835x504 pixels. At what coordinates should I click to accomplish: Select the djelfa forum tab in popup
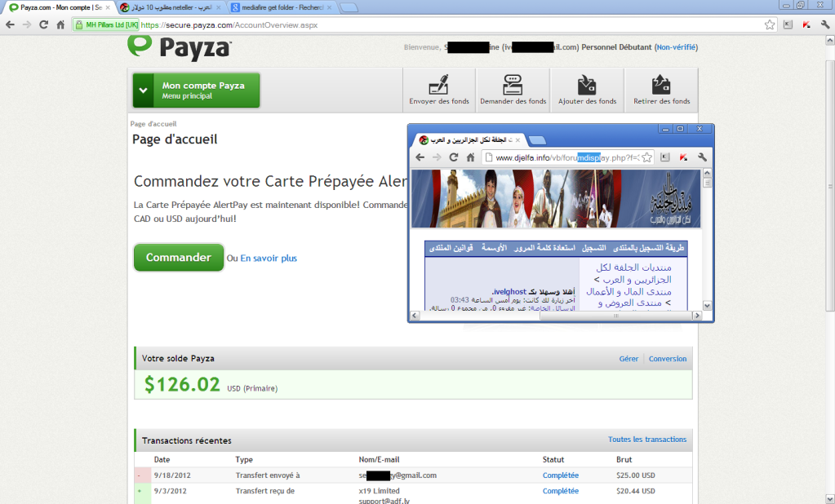tap(471, 140)
